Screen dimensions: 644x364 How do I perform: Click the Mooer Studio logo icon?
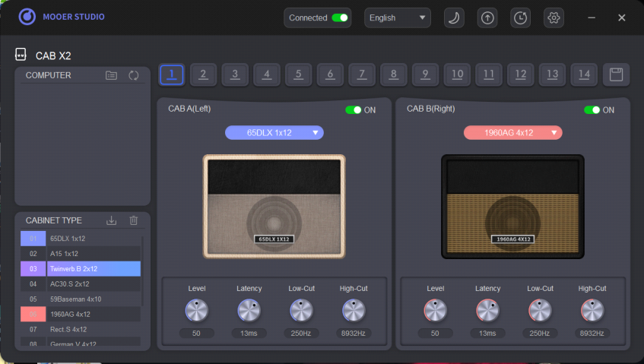(27, 17)
